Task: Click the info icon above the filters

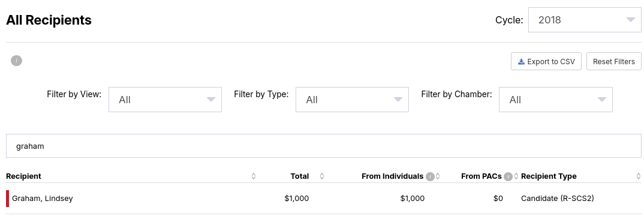Action: point(16,61)
